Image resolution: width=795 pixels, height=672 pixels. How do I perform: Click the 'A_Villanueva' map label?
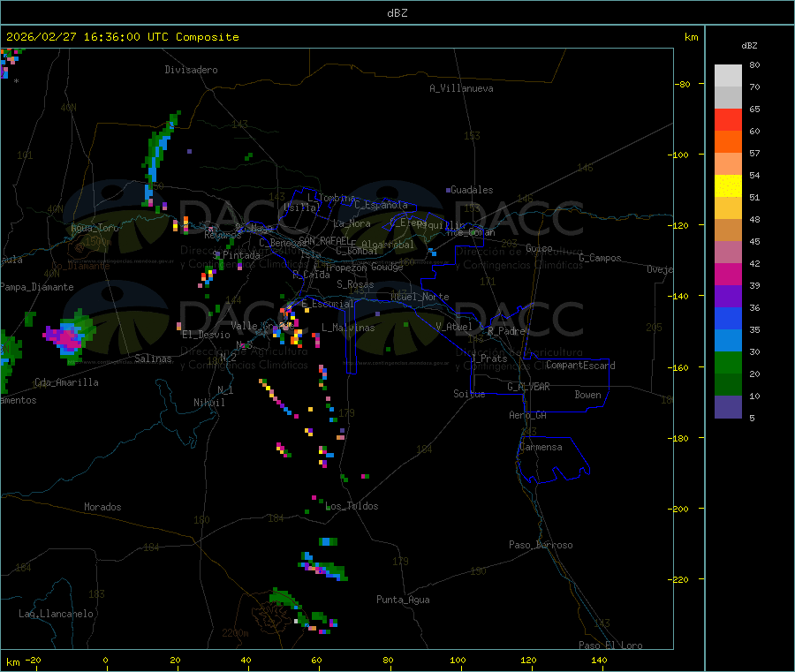pyautogui.click(x=461, y=88)
